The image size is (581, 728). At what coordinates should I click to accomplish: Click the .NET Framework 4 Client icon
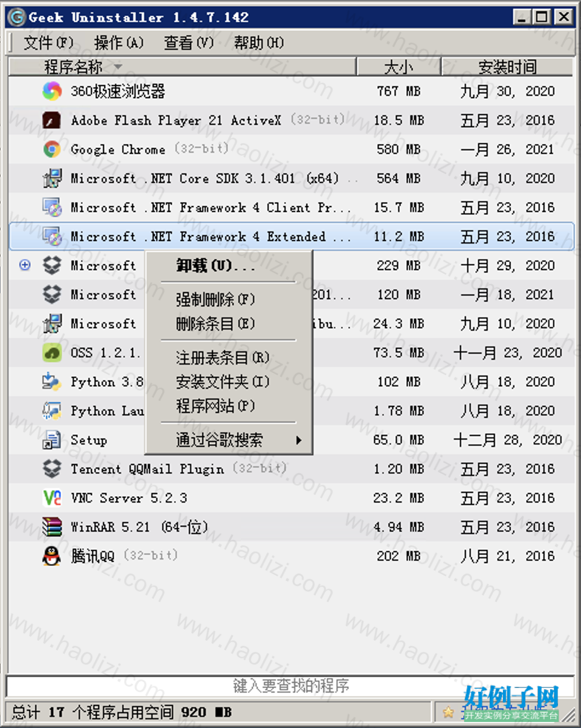pos(52,208)
